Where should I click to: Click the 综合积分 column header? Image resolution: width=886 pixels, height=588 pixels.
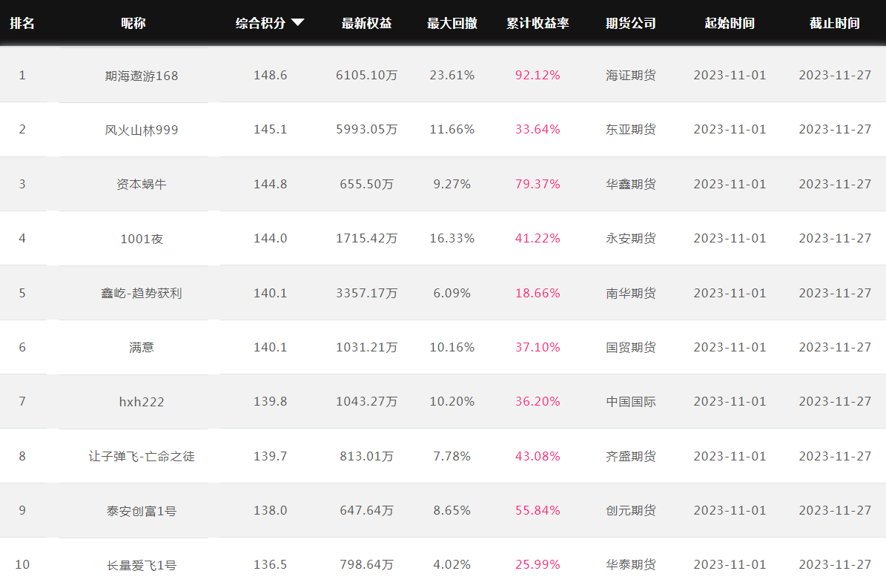pyautogui.click(x=260, y=23)
